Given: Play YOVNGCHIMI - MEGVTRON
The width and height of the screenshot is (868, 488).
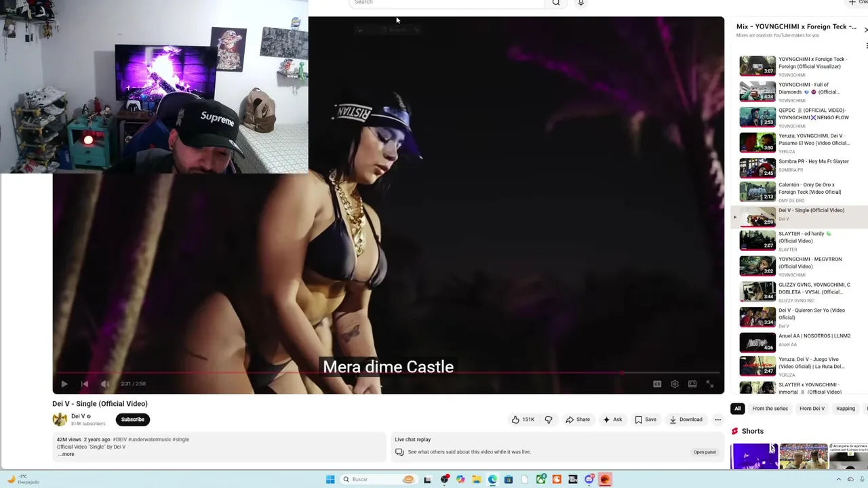Looking at the screenshot, I should [800, 266].
